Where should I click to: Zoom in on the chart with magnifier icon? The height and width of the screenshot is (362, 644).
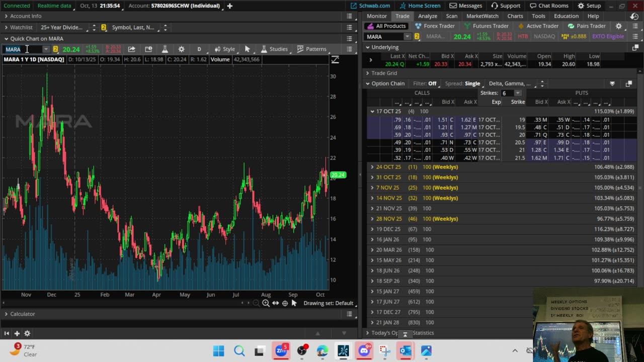266,303
